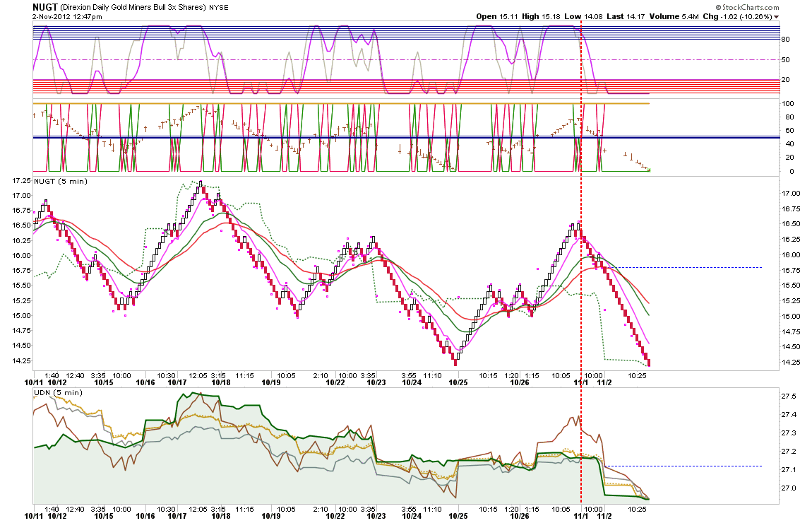Click the 27.3 level on UDN axis

point(789,433)
